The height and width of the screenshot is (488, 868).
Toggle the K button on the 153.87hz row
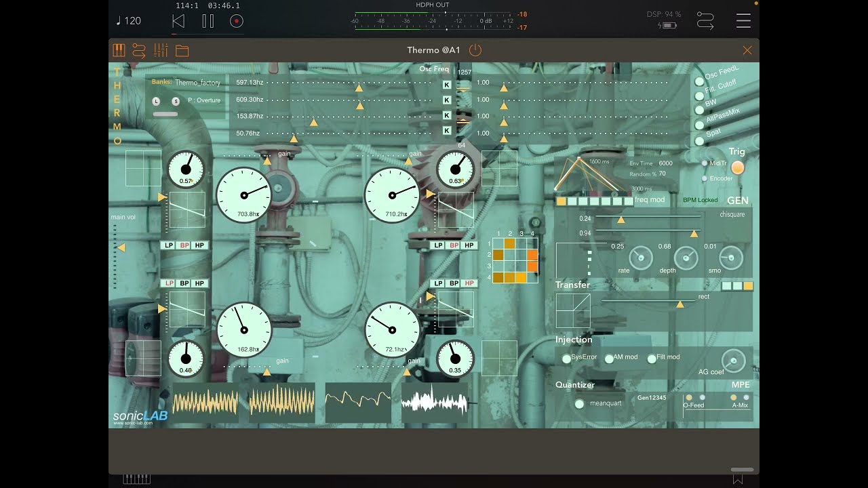point(447,116)
